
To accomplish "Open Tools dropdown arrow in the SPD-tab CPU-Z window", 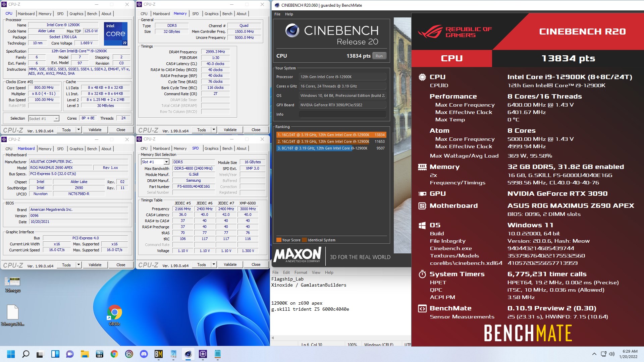I will pos(214,264).
